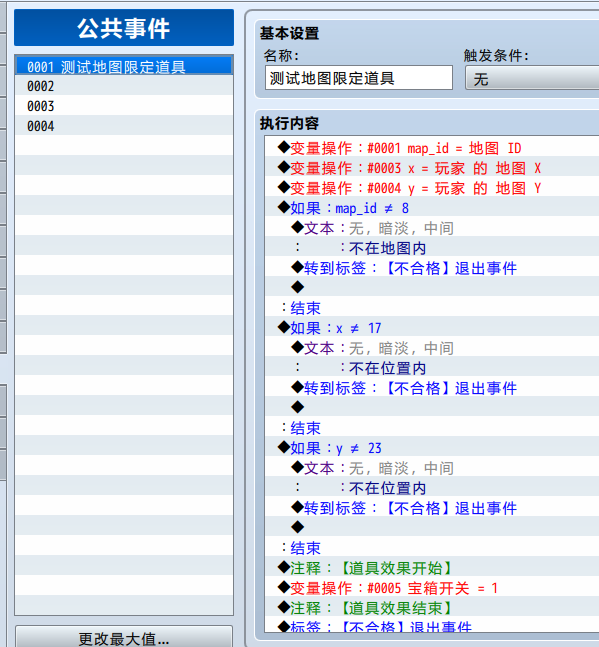Click the 公共事件 header panel
Screen dimensions: 599x647
[124, 28]
